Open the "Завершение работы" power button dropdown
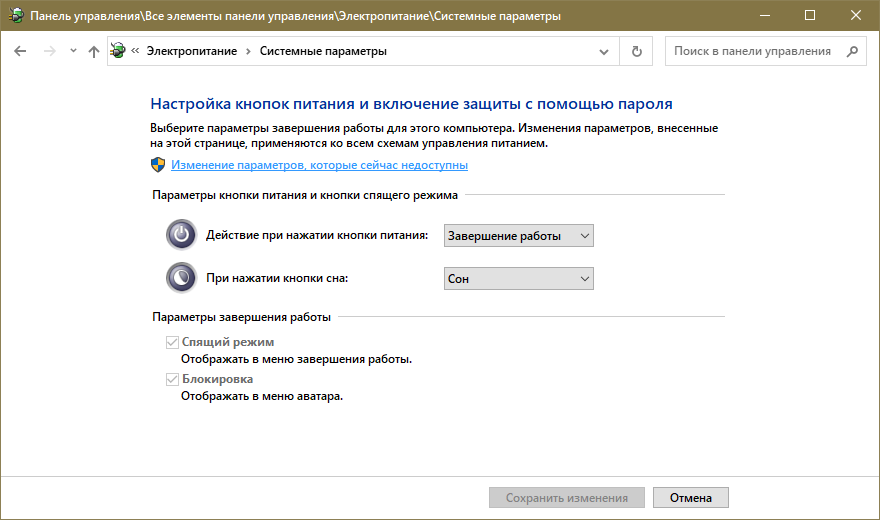 [x=518, y=236]
